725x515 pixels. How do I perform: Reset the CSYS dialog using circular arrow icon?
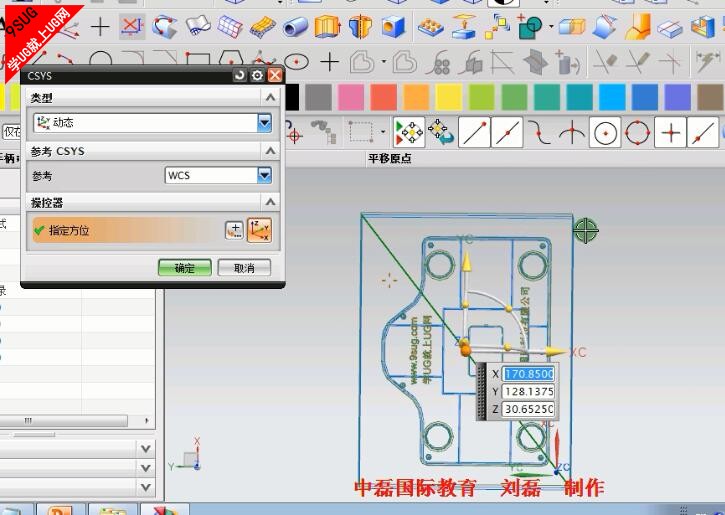pos(240,75)
